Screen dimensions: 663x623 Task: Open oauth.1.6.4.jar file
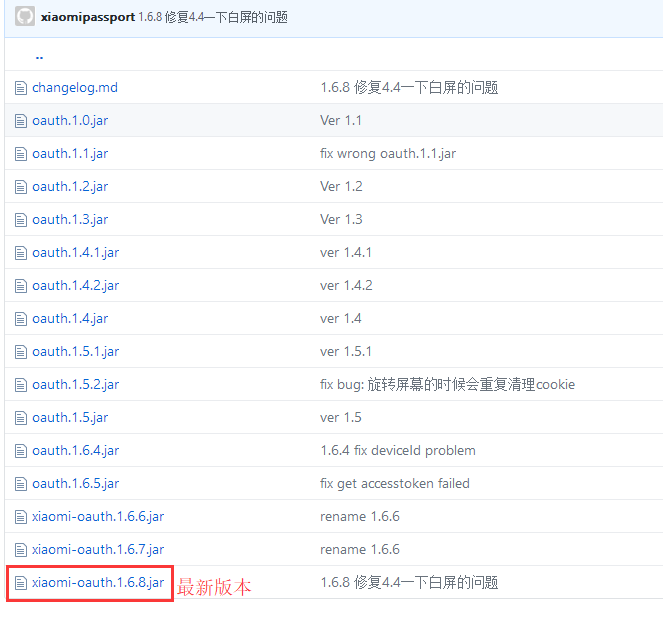click(76, 451)
